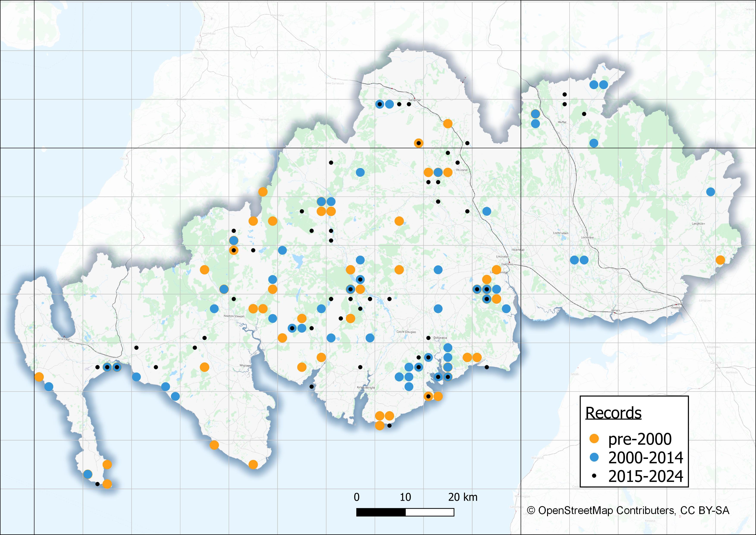Click the OpenStreetMap Contributors attribution text
Screen dimensions: 756x535
(x=628, y=510)
